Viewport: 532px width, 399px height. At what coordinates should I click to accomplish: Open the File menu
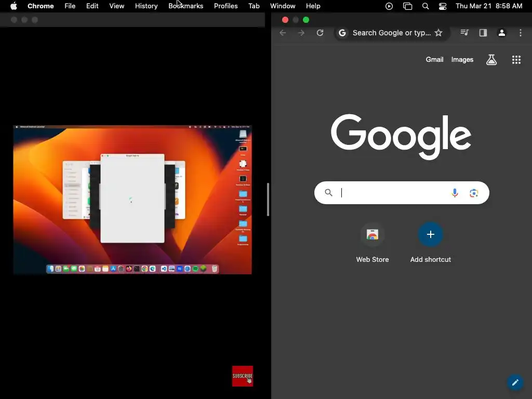pyautogui.click(x=70, y=6)
